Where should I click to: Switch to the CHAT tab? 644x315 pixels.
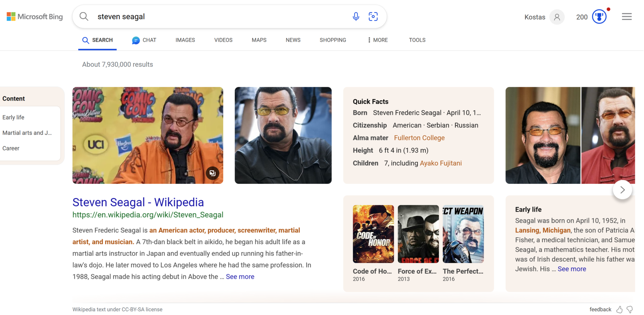coord(144,40)
